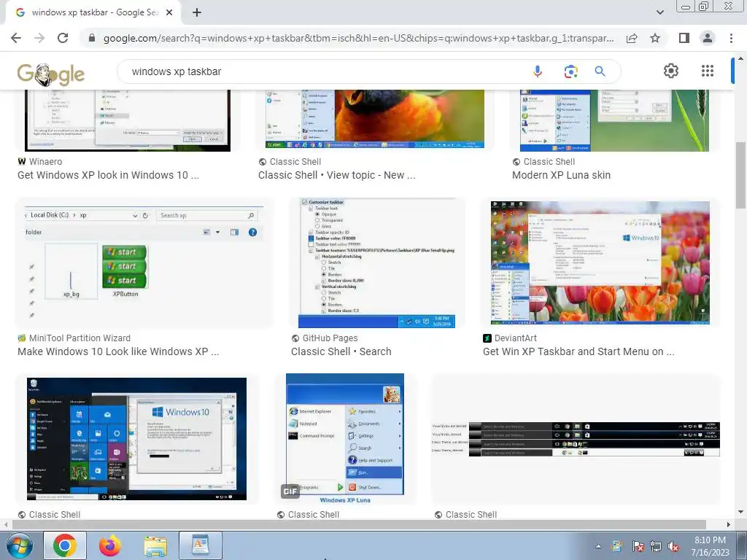Open the 'Classic Shell • Search' link

tap(341, 351)
